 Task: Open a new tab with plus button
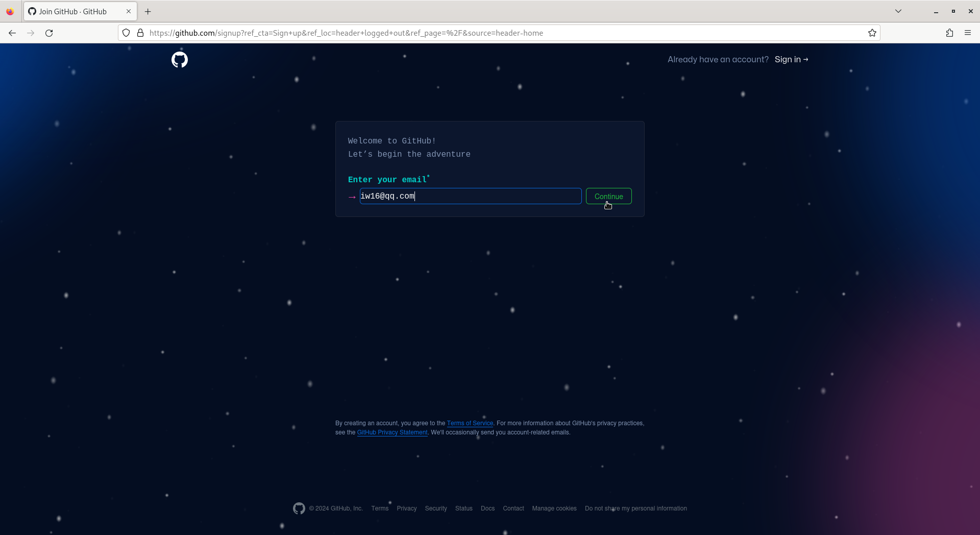148,11
